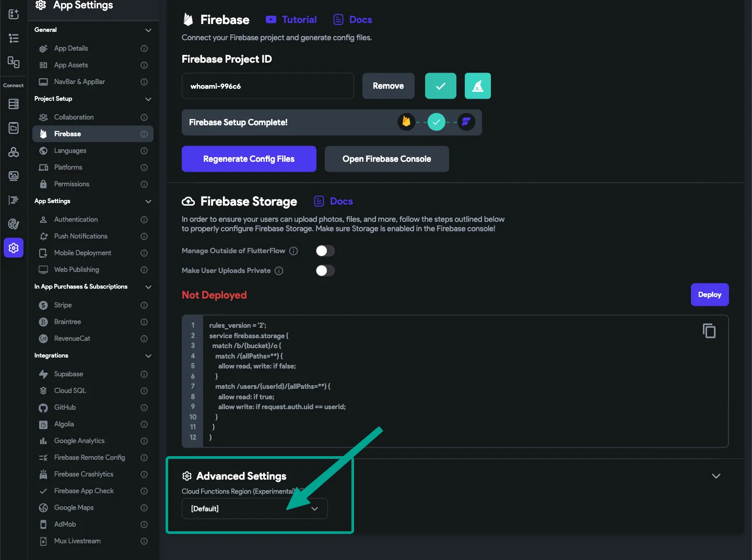Click info icon next to App Details
This screenshot has width=752, height=560.
point(144,49)
